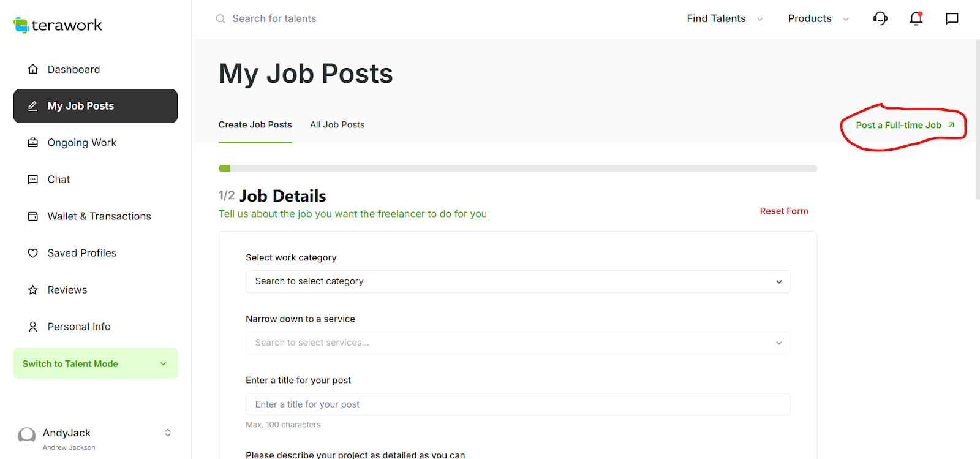This screenshot has width=980, height=459.
Task: Open the messages chat icon in header
Action: click(x=952, y=18)
